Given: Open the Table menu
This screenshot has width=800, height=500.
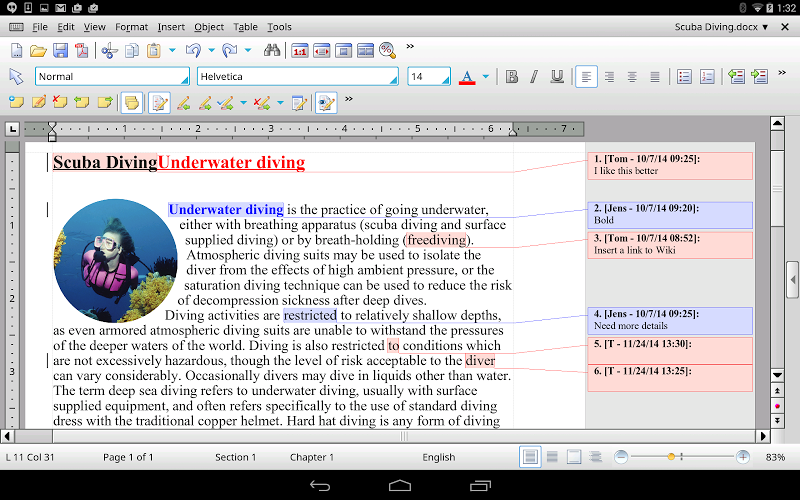Looking at the screenshot, I should click(x=244, y=27).
